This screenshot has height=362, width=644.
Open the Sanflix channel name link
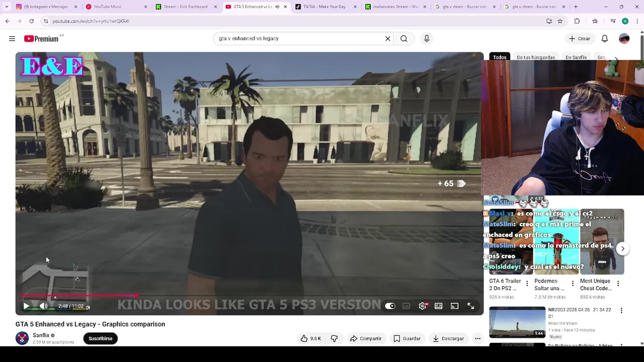coord(41,335)
